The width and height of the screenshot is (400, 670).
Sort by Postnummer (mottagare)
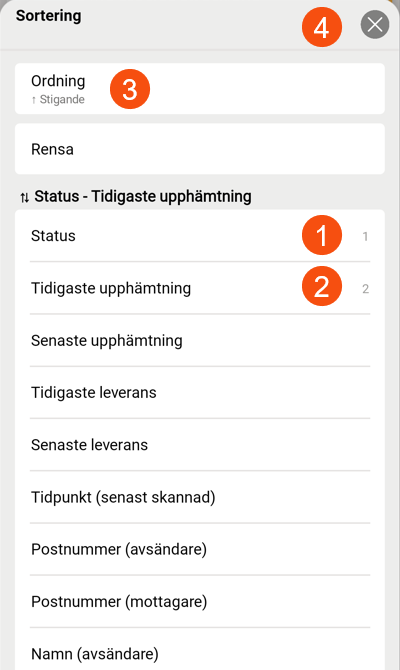pos(200,602)
